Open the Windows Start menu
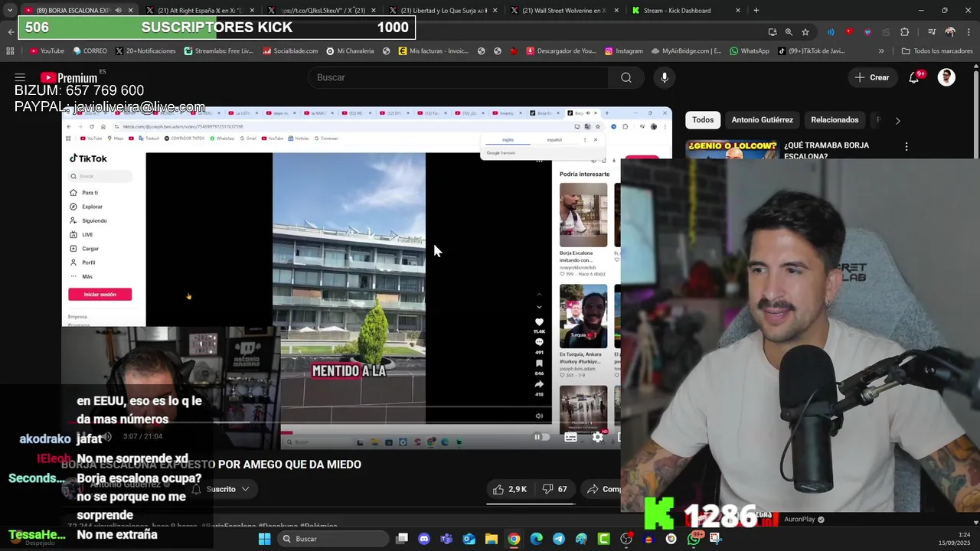The width and height of the screenshot is (980, 551). pyautogui.click(x=264, y=539)
